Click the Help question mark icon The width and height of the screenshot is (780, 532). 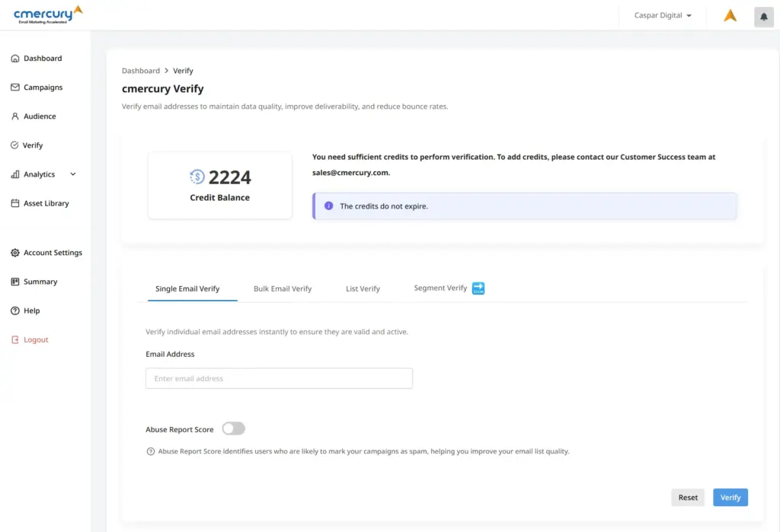(15, 311)
